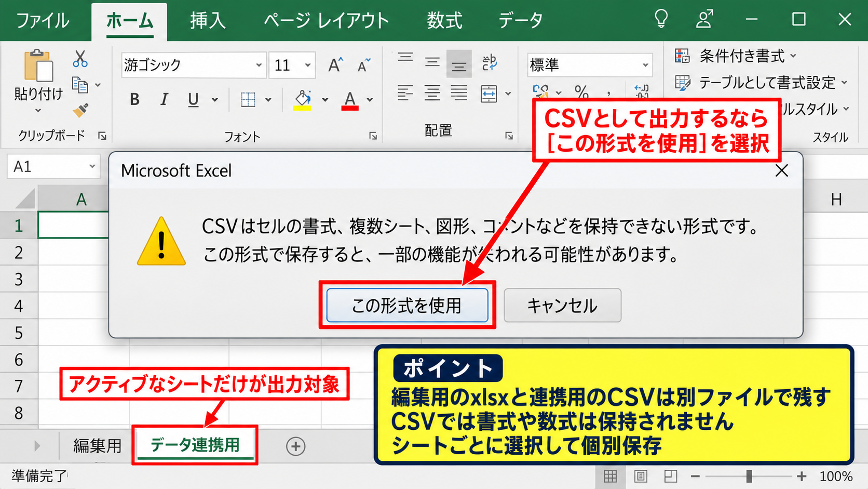Expand the A1 name box dropdown

(x=92, y=166)
